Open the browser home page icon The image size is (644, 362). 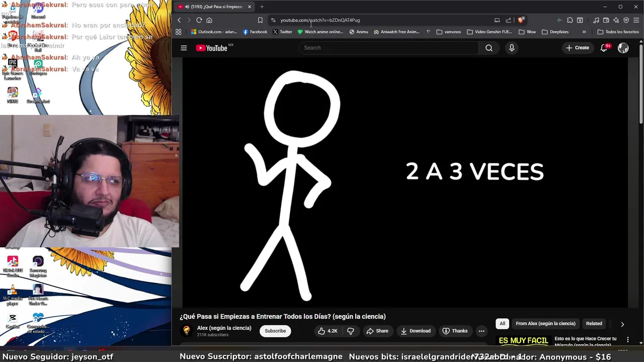[x=209, y=20]
